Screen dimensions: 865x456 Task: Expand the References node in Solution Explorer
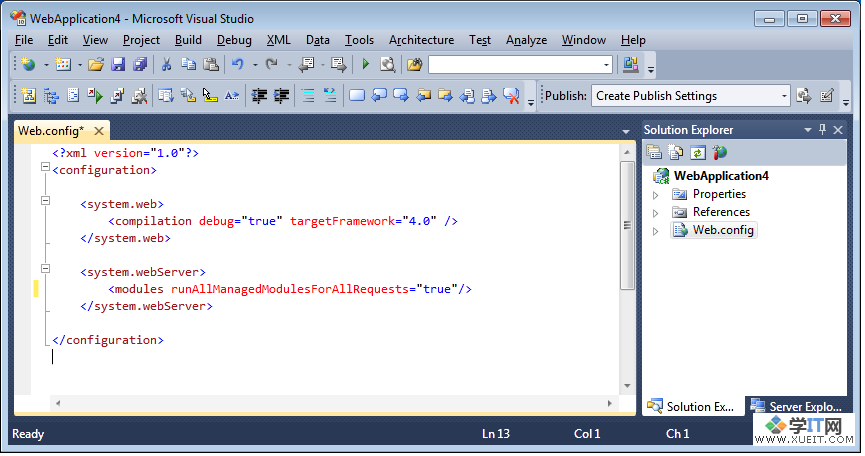(655, 213)
